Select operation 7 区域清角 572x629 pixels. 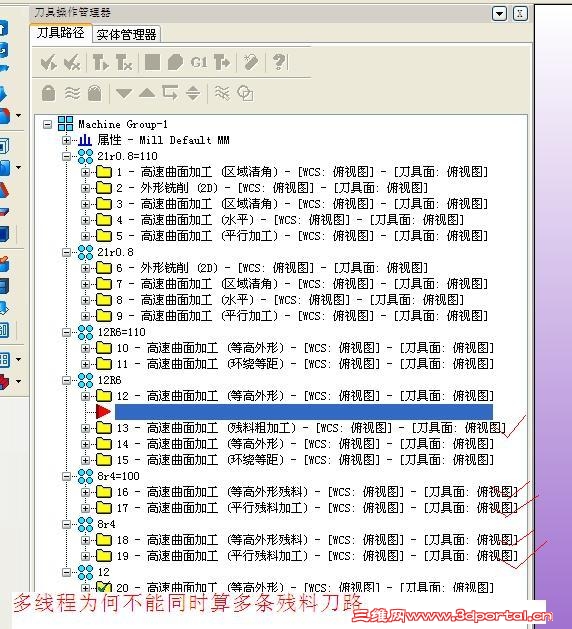coord(302,284)
